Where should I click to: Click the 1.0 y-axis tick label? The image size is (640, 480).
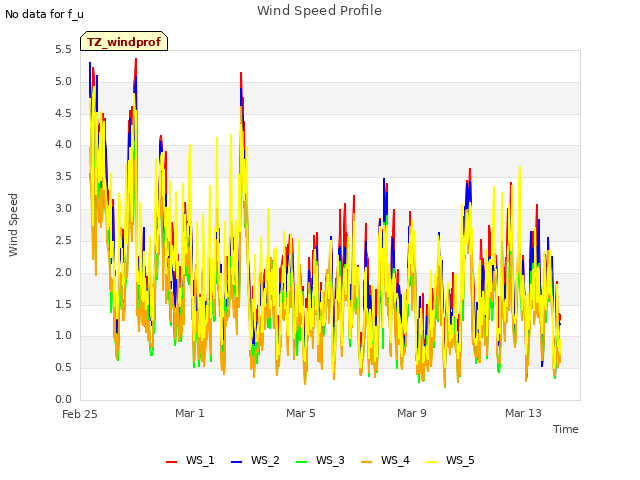63,336
